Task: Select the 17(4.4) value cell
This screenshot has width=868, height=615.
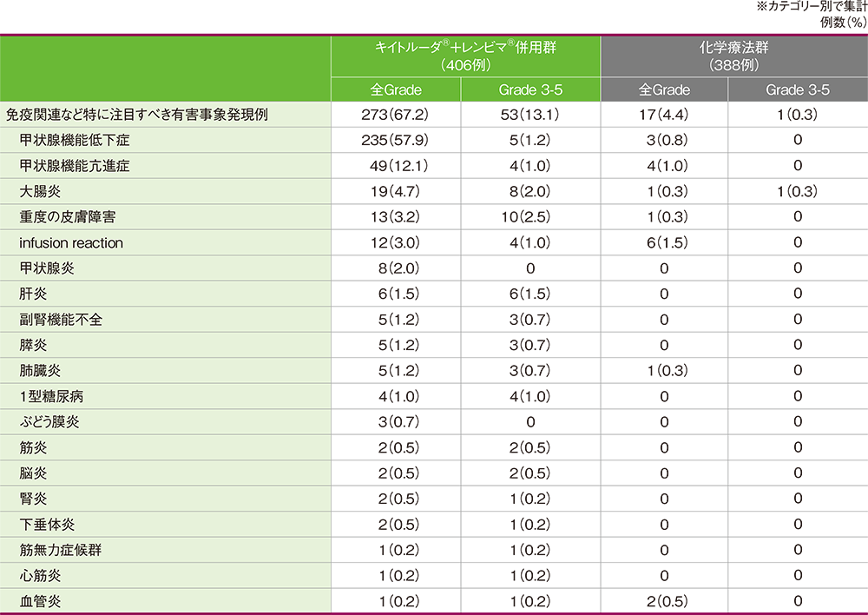Action: pos(663,115)
